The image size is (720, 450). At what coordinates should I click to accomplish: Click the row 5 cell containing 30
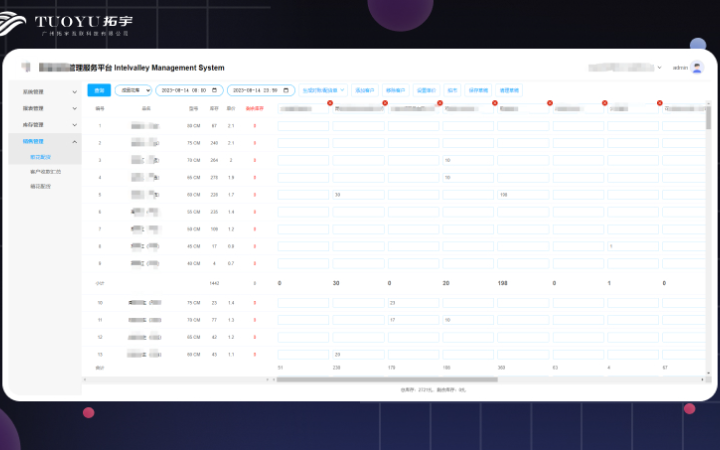click(x=359, y=195)
